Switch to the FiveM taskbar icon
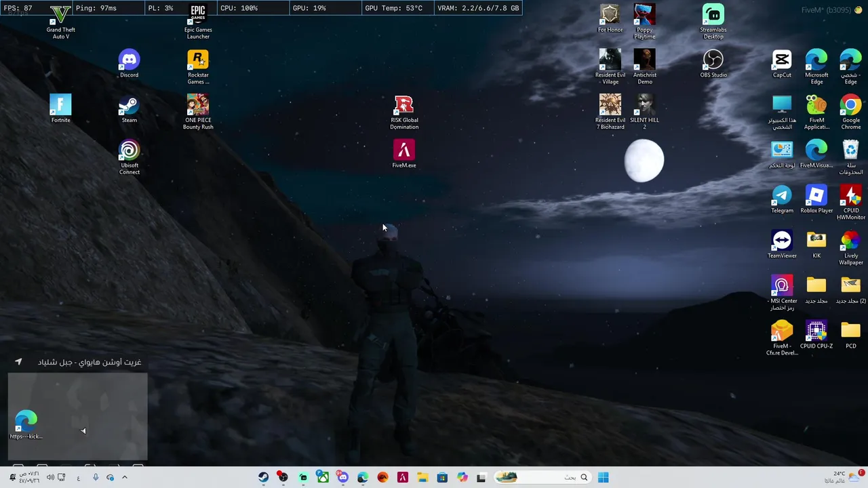The height and width of the screenshot is (488, 868). [402, 477]
